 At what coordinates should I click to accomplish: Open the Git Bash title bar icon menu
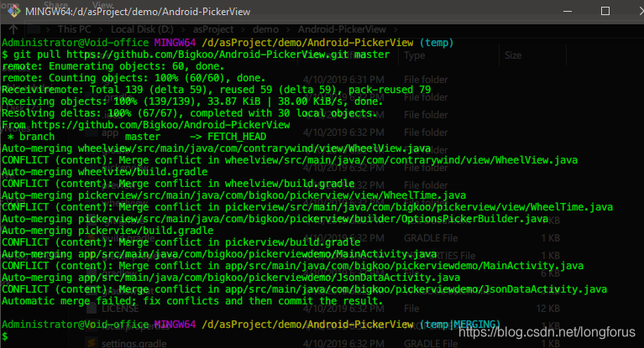pyautogui.click(x=14, y=11)
